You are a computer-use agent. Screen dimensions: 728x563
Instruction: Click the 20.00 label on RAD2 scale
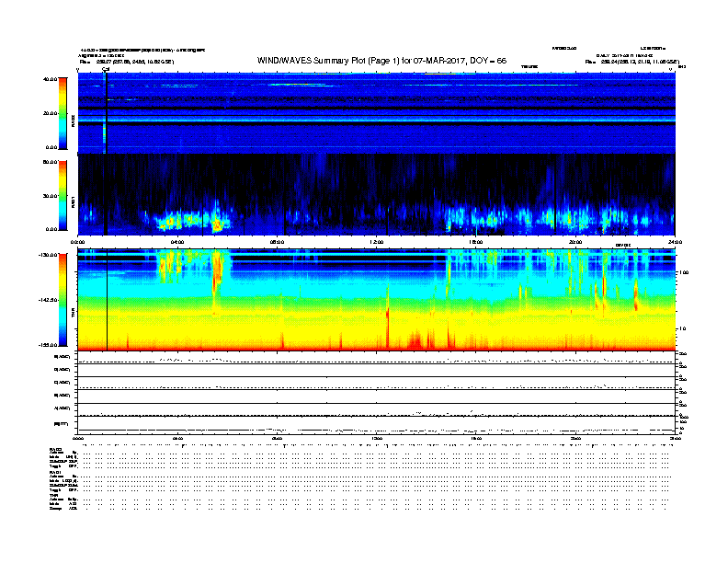(50, 113)
